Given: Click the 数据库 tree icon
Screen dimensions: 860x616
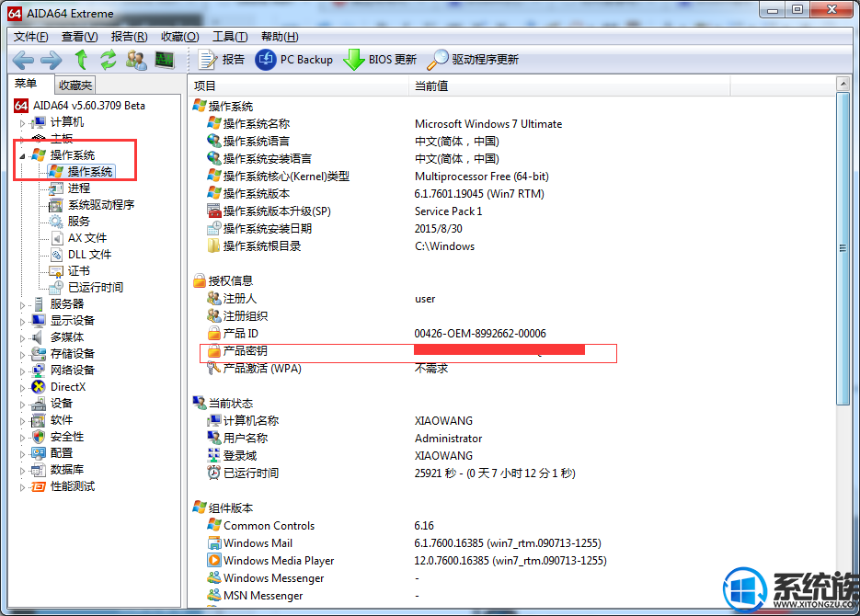Looking at the screenshot, I should (39, 470).
